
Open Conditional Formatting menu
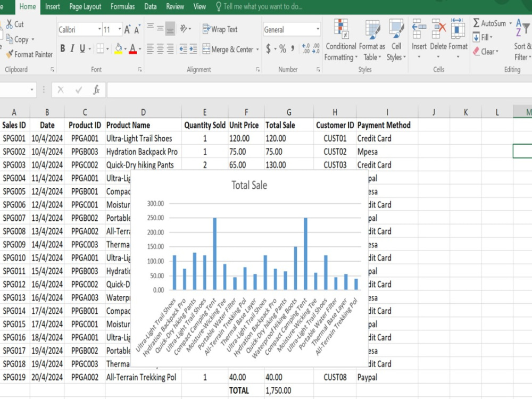tap(340, 40)
